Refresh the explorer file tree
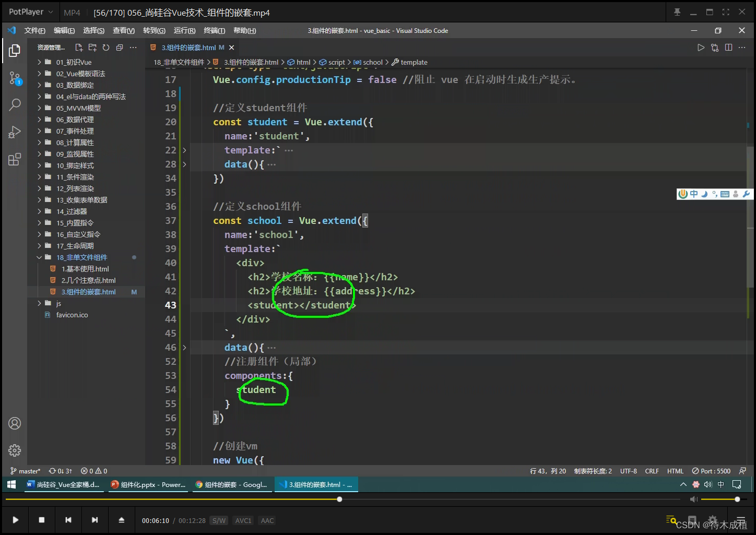Image resolution: width=756 pixels, height=535 pixels. pos(106,47)
